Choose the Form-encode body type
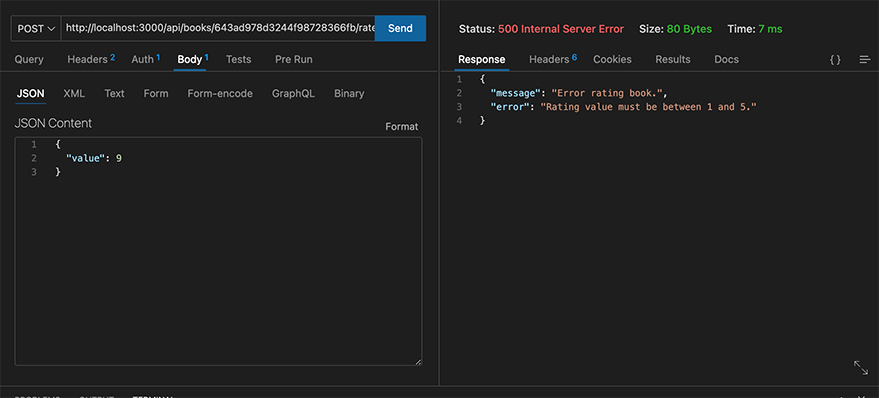This screenshot has height=398, width=879. (220, 94)
